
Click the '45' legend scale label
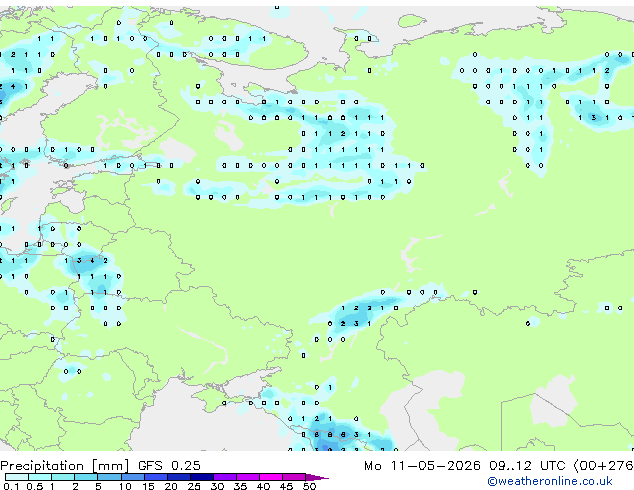(287, 486)
